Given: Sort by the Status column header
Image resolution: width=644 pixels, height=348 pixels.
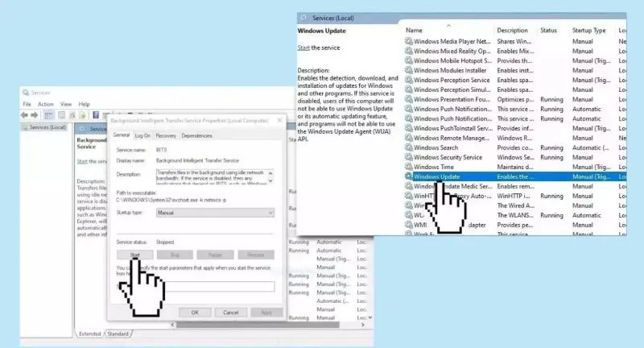Looking at the screenshot, I should tap(548, 30).
